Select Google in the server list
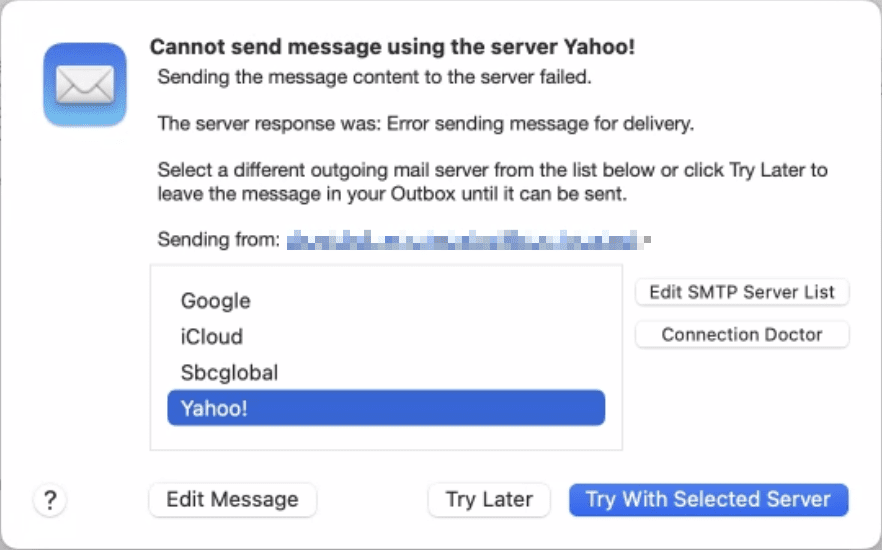Image resolution: width=882 pixels, height=550 pixels. [216, 301]
